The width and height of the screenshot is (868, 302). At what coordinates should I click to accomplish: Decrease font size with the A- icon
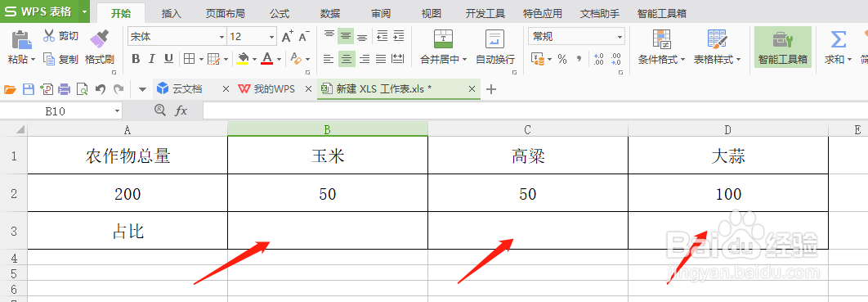[304, 37]
